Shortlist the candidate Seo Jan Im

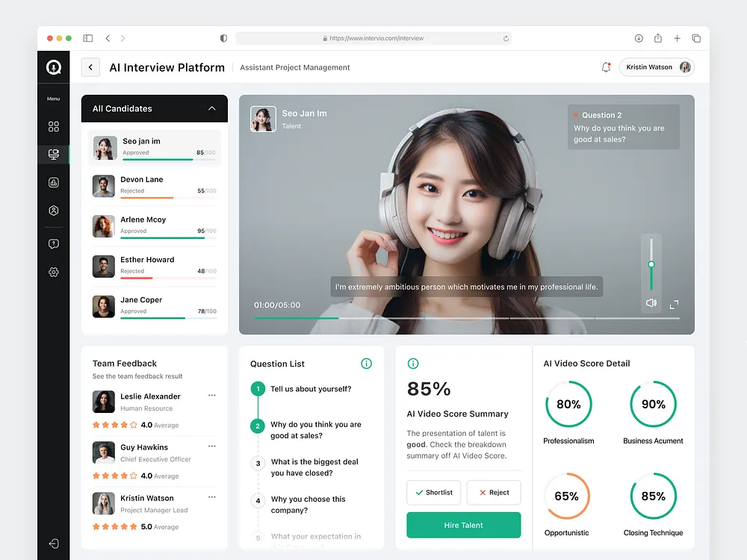pos(433,492)
